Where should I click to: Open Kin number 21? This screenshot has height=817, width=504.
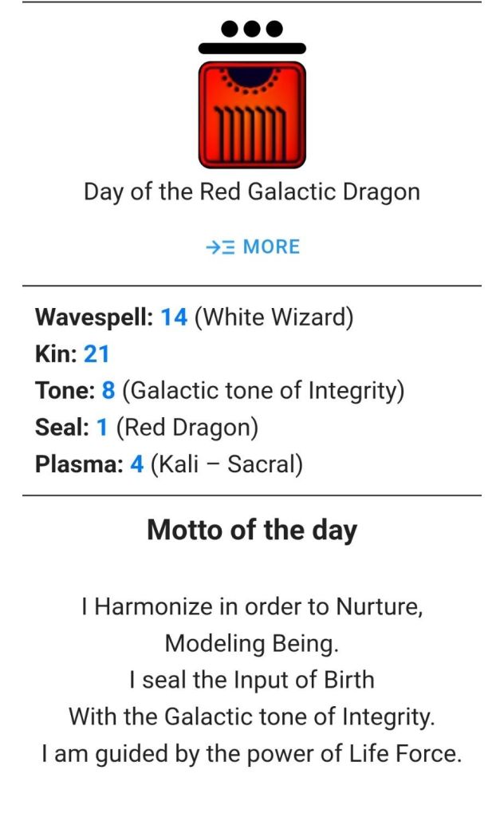[x=96, y=354]
